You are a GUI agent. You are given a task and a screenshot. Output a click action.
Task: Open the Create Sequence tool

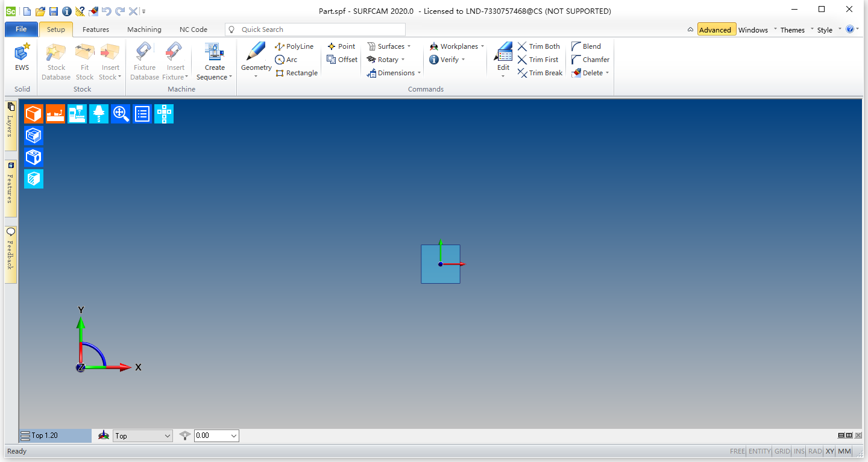(214, 61)
